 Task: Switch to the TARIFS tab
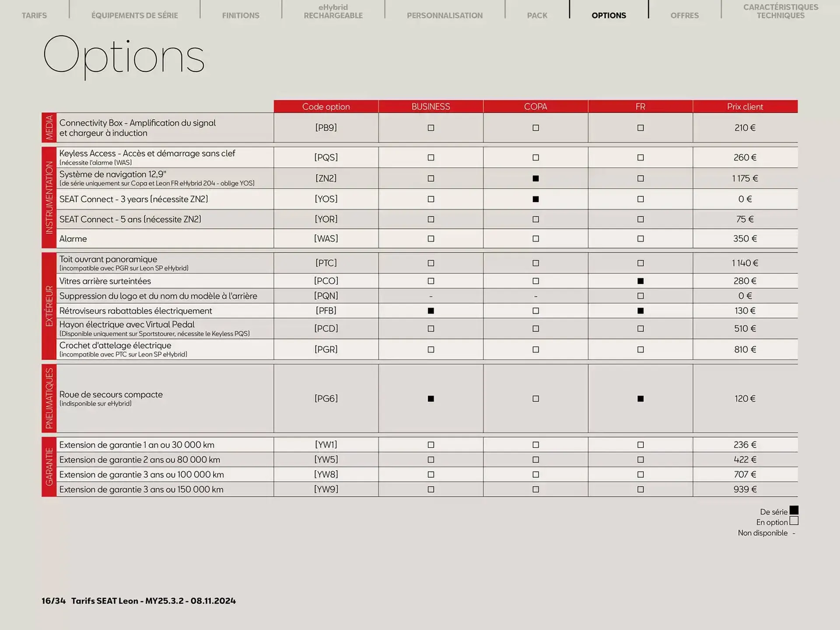coord(34,15)
